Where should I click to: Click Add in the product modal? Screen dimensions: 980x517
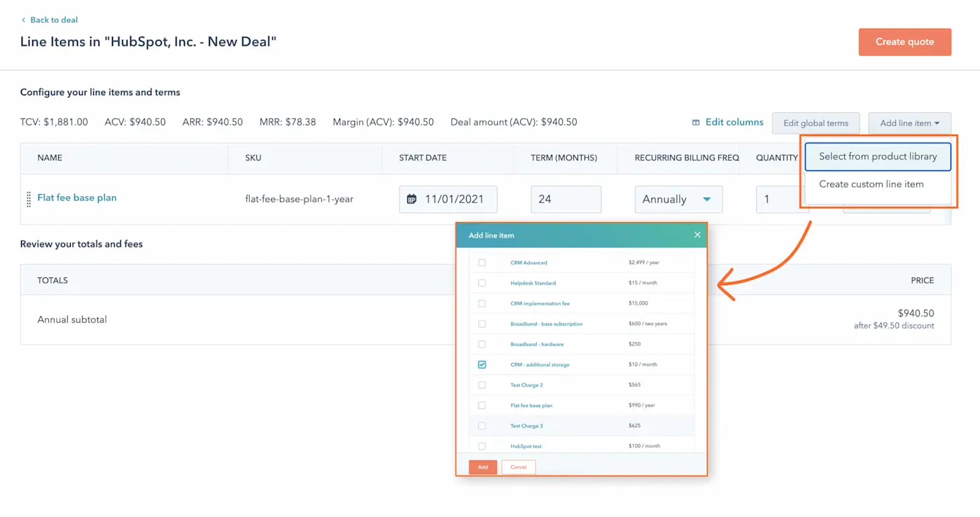pos(482,467)
